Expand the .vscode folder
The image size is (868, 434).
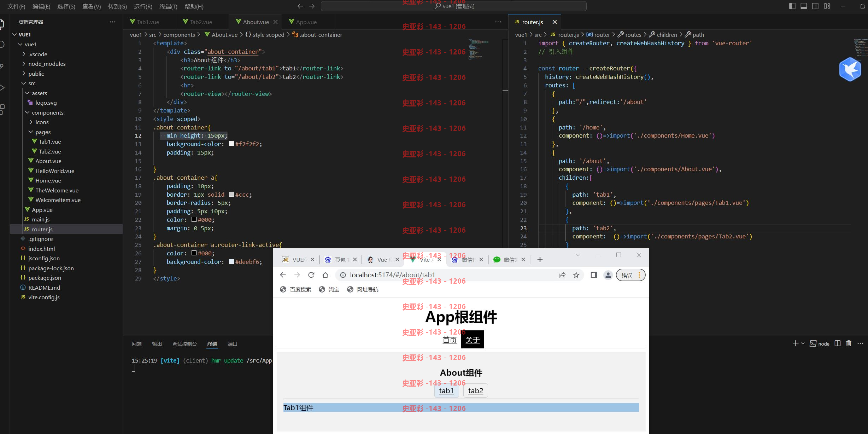tap(24, 54)
